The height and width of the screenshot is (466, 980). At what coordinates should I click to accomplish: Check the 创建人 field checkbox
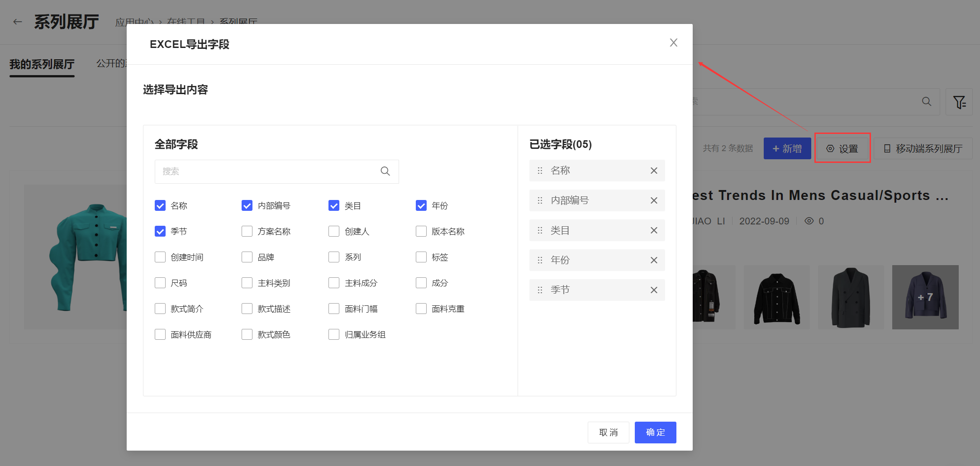(334, 232)
